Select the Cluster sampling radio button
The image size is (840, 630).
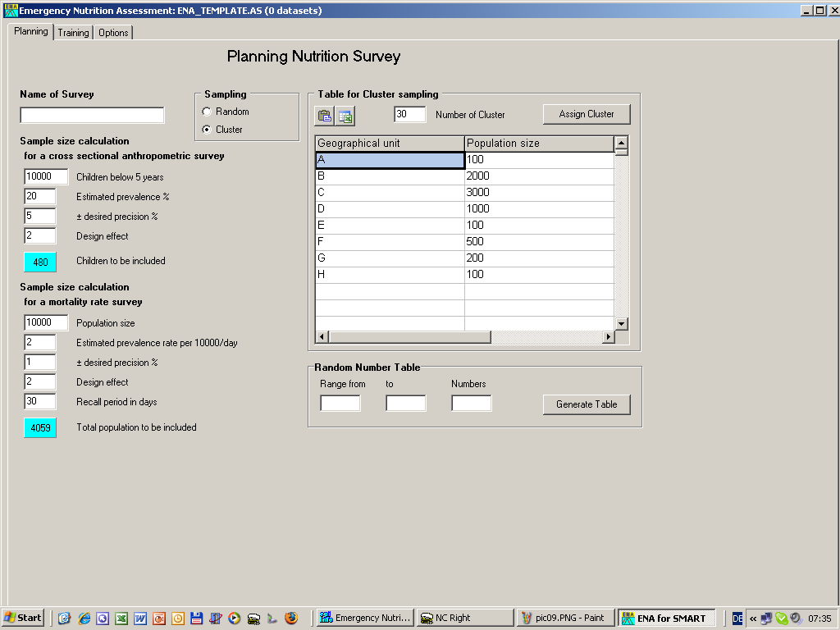point(207,130)
